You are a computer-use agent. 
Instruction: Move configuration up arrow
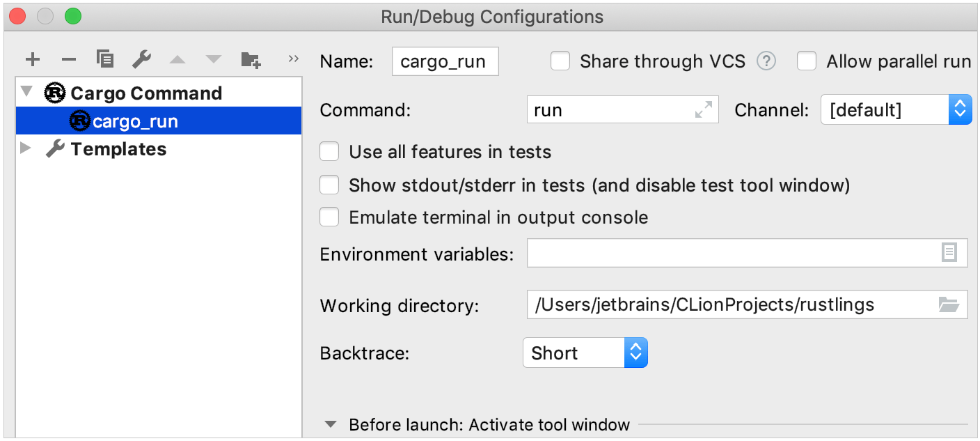tap(177, 60)
